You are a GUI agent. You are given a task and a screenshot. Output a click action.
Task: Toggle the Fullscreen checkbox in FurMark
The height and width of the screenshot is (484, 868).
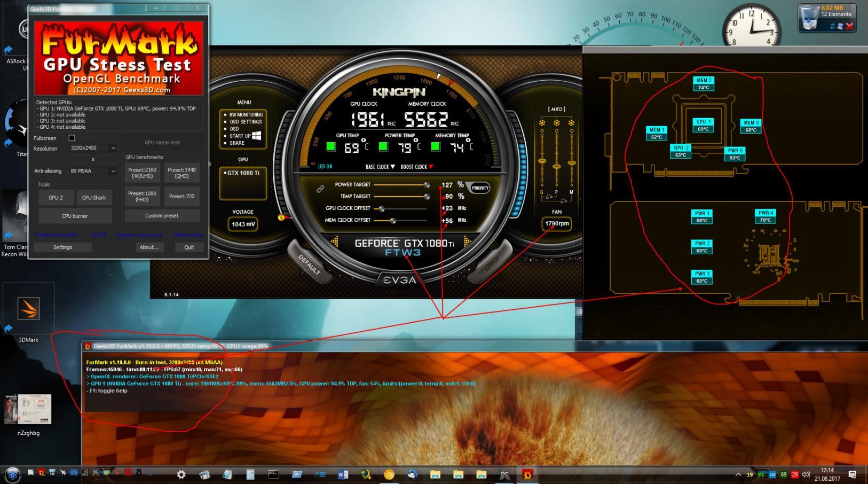point(72,138)
